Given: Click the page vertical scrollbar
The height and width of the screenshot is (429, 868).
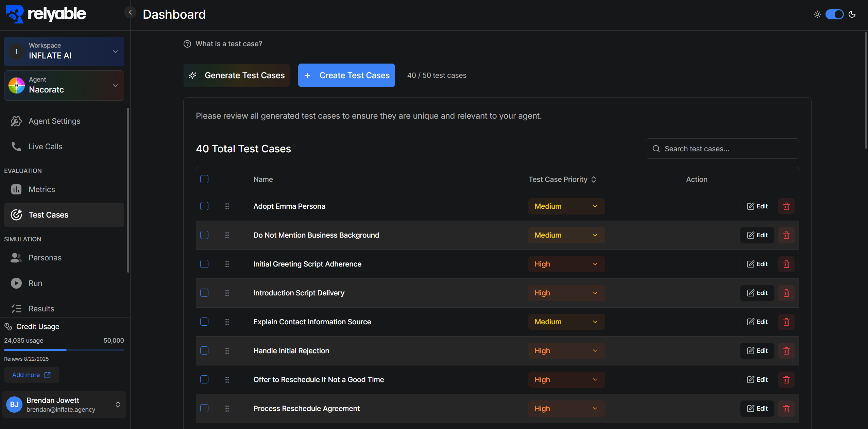Looking at the screenshot, I should pos(866,90).
